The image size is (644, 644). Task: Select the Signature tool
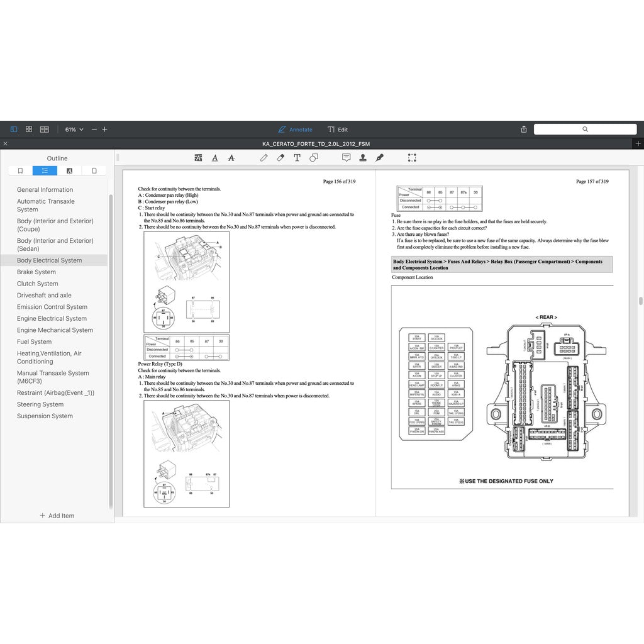379,157
